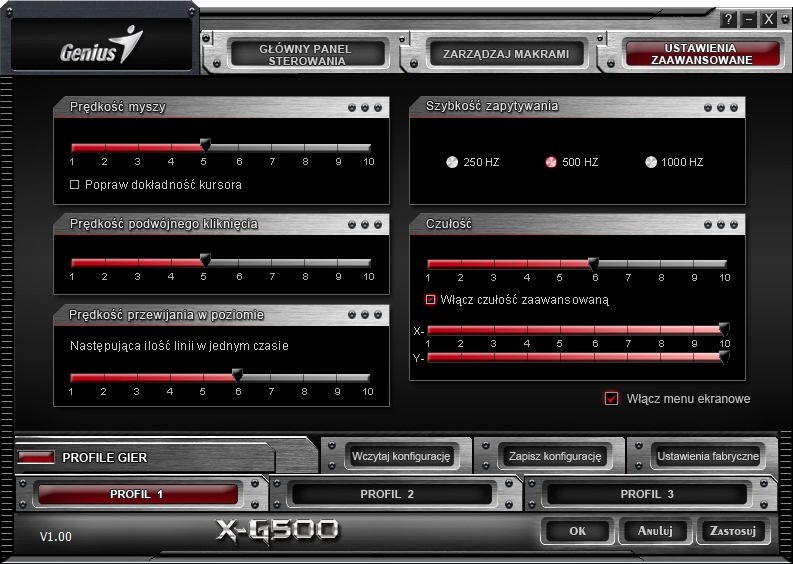The width and height of the screenshot is (793, 564).
Task: Click the Prędkość podwójnego kliknięcia slider handle
Action: point(205,261)
